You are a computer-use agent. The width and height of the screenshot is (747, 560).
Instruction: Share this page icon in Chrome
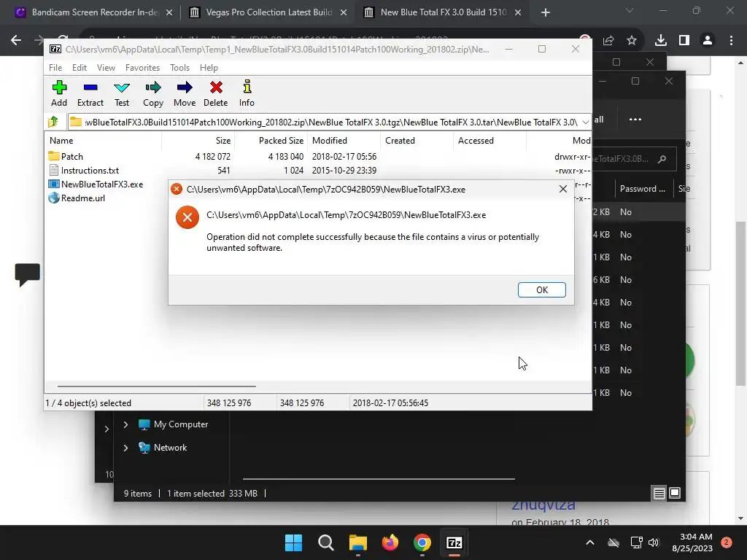[x=608, y=41]
